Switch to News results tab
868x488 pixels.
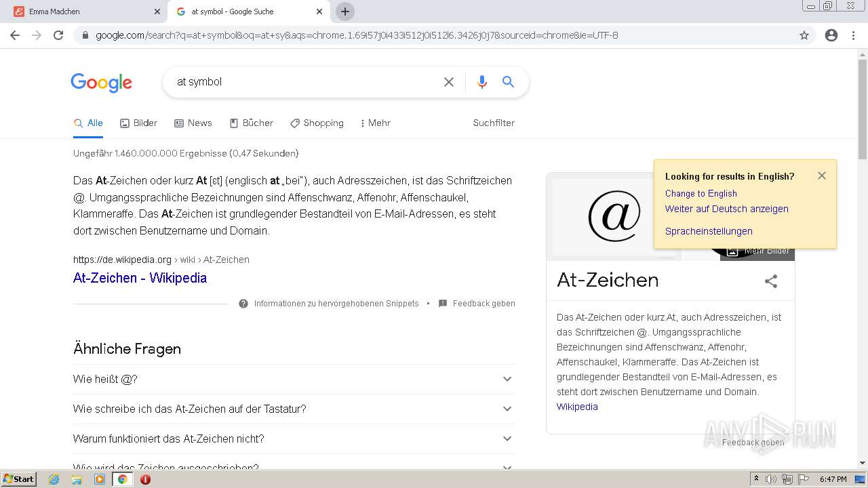(x=193, y=123)
